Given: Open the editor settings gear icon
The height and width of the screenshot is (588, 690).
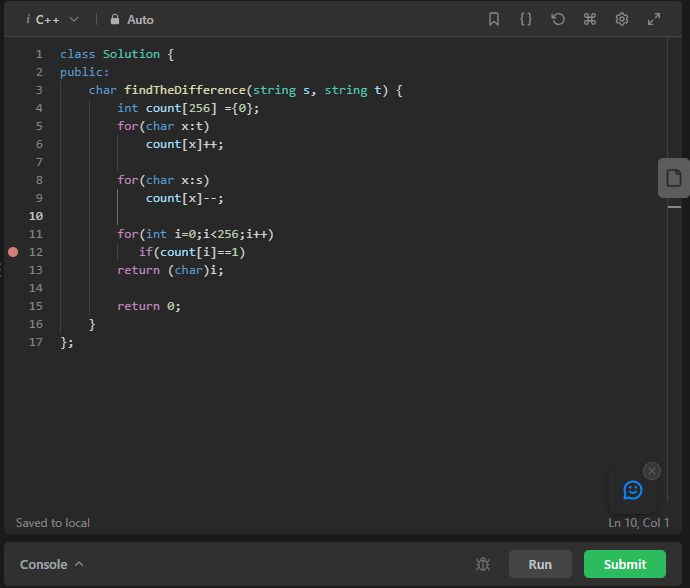Looking at the screenshot, I should (x=622, y=19).
